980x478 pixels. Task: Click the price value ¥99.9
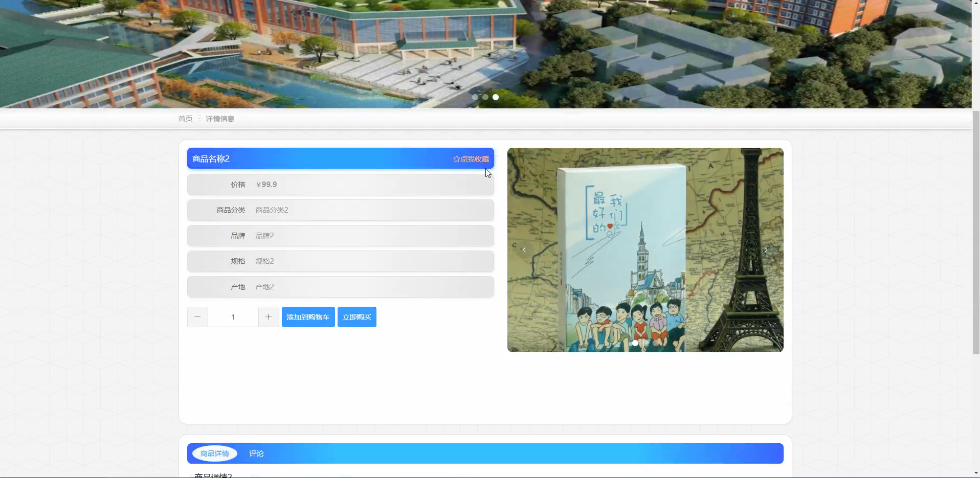click(x=266, y=185)
